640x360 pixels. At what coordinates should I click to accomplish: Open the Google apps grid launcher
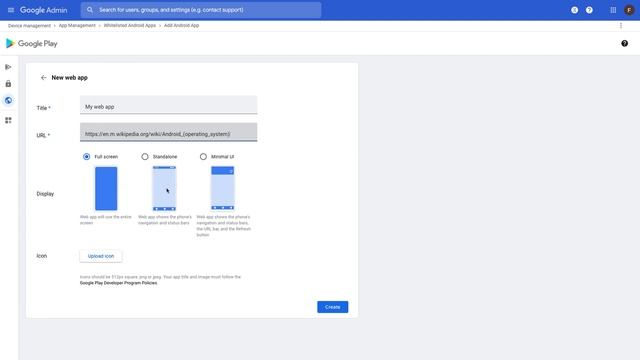pyautogui.click(x=613, y=10)
